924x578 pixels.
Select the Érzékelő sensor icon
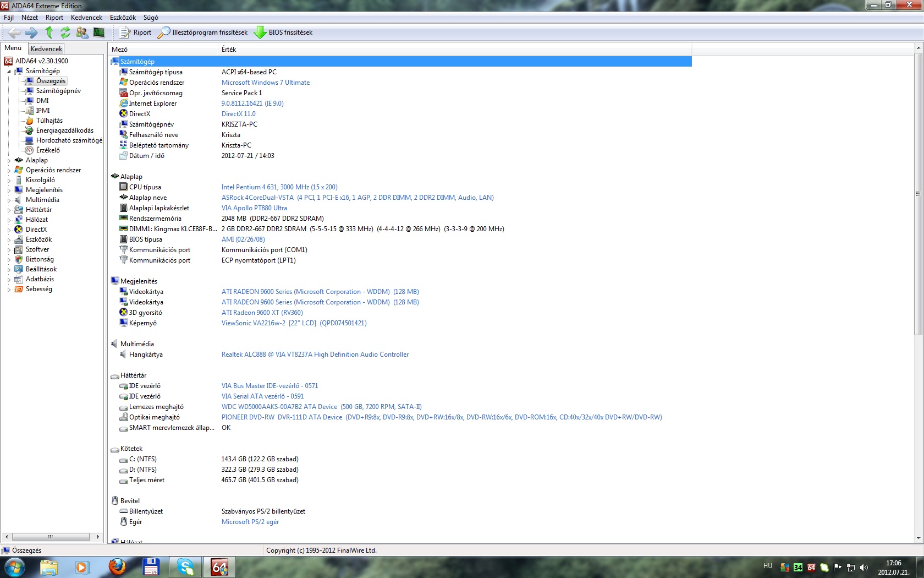click(30, 150)
